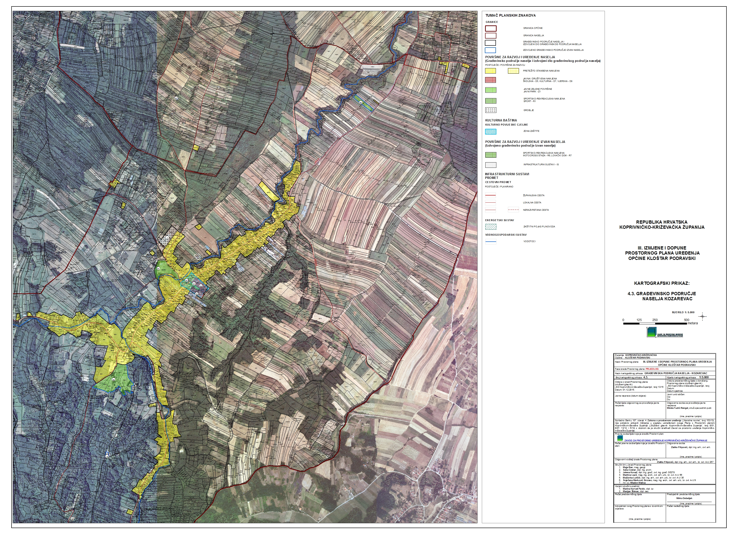Viewport: 756px width, 535px height.
Task: Click the 'ŽUPANIJSKA CESTA' label
Action: (534, 195)
